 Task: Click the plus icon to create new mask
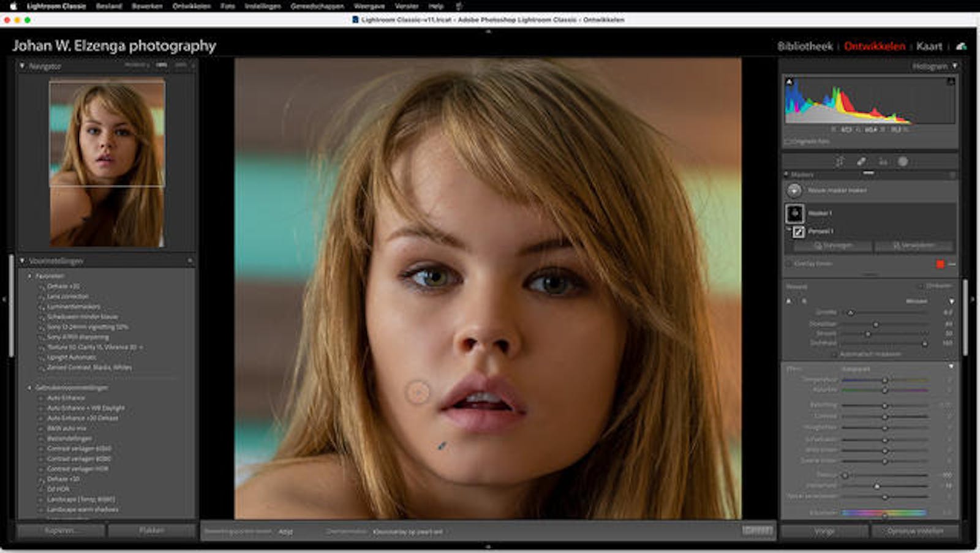click(794, 190)
